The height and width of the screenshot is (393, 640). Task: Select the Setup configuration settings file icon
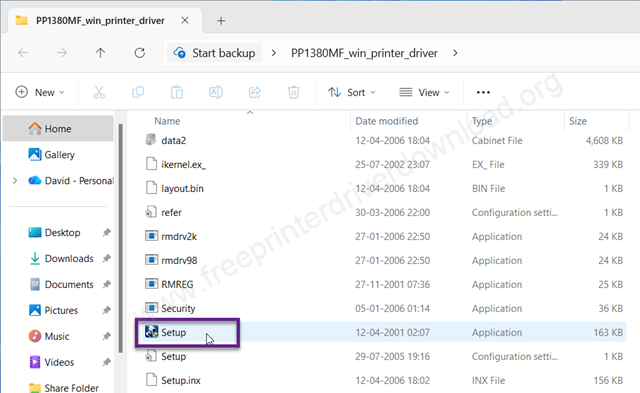151,356
